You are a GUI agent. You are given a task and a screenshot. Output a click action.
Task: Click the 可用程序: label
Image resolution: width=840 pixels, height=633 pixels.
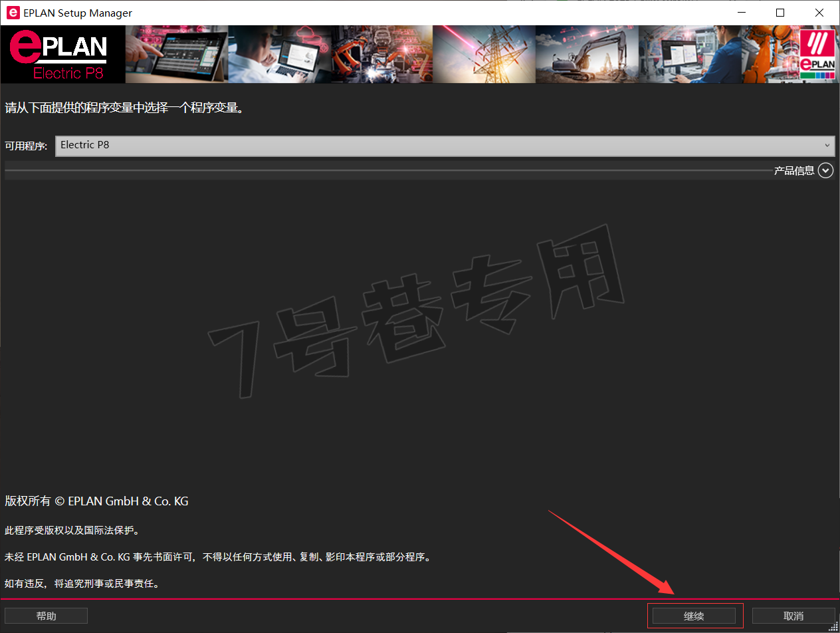click(26, 146)
